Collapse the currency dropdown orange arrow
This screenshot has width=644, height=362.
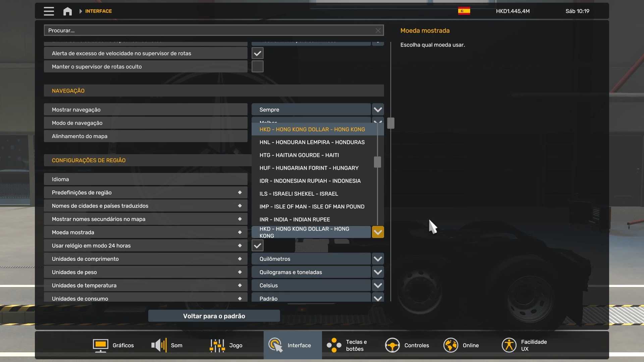pyautogui.click(x=378, y=232)
